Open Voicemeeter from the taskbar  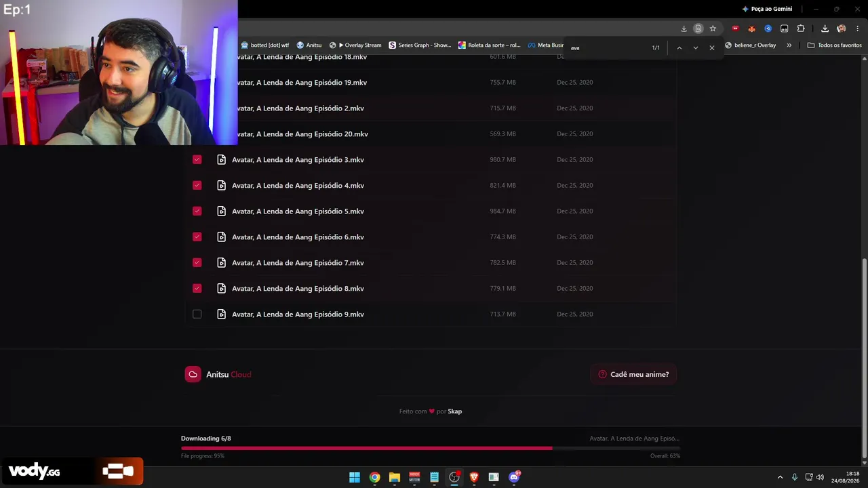point(414,477)
